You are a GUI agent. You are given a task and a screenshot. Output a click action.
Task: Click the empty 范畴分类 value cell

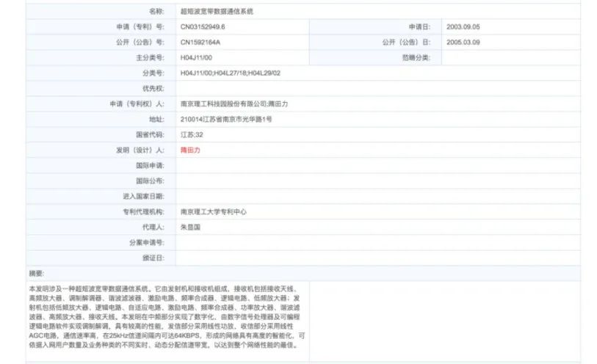511,58
